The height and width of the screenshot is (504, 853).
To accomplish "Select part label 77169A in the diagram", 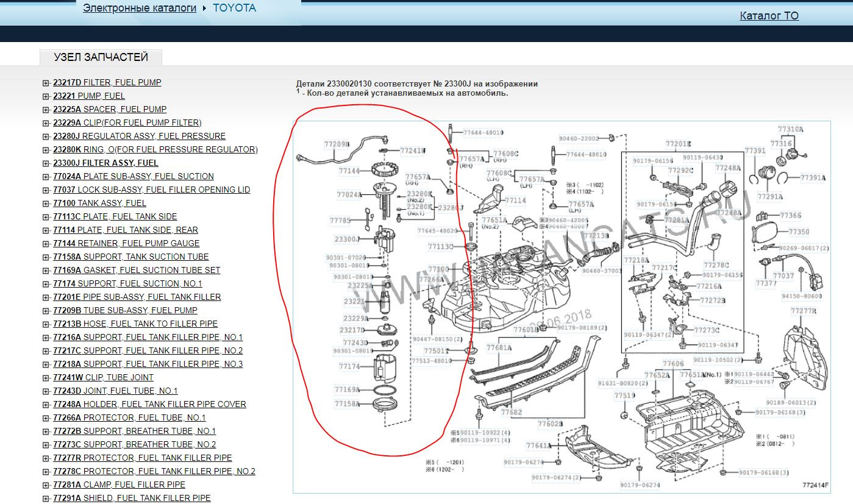I will pos(347,389).
